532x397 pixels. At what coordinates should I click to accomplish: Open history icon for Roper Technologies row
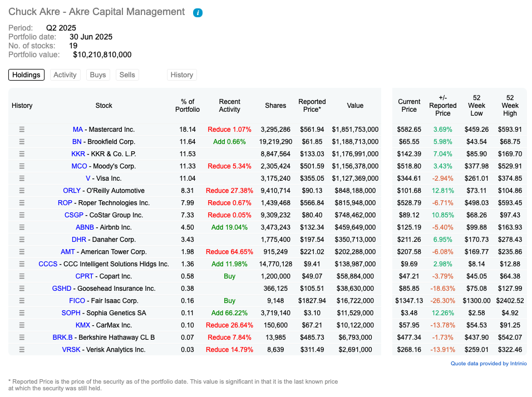pyautogui.click(x=22, y=203)
